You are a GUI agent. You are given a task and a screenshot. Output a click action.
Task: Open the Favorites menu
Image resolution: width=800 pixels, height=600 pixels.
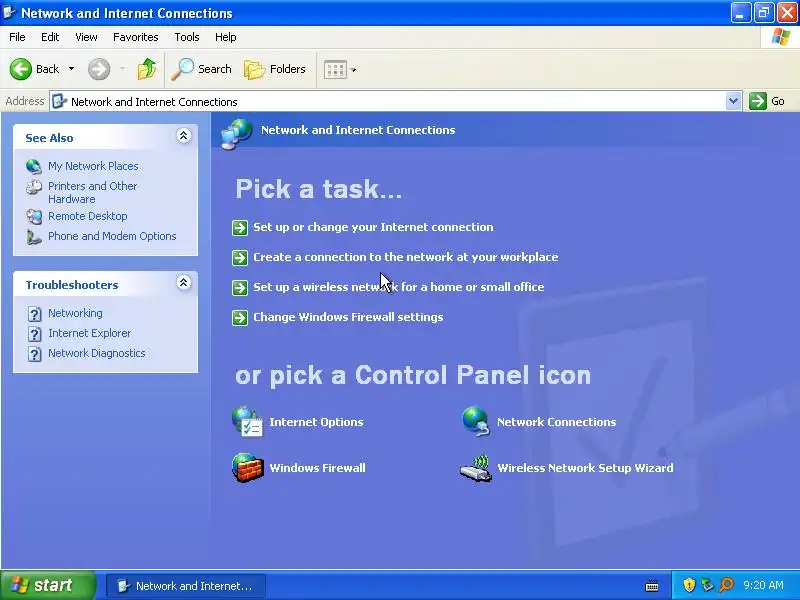(136, 37)
